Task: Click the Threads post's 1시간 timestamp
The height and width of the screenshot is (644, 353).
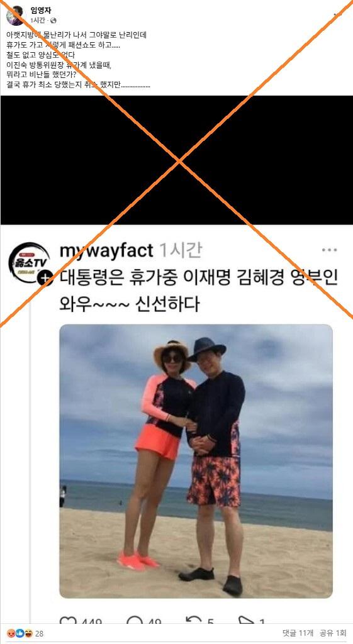Action: coord(180,250)
